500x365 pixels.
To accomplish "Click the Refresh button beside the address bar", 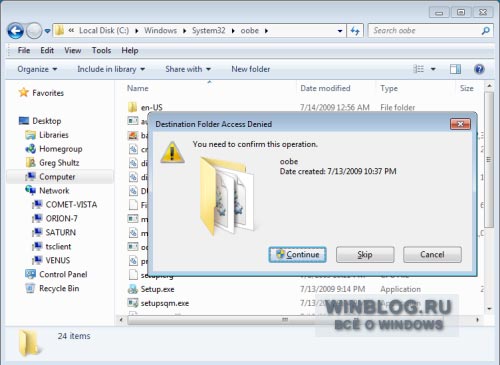I will [x=355, y=31].
